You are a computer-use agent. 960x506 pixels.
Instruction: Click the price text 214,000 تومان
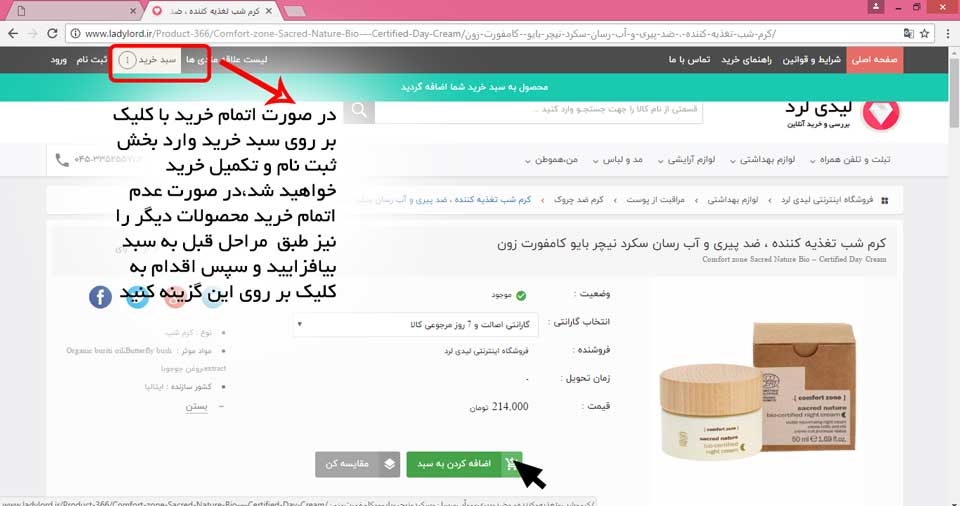[499, 407]
